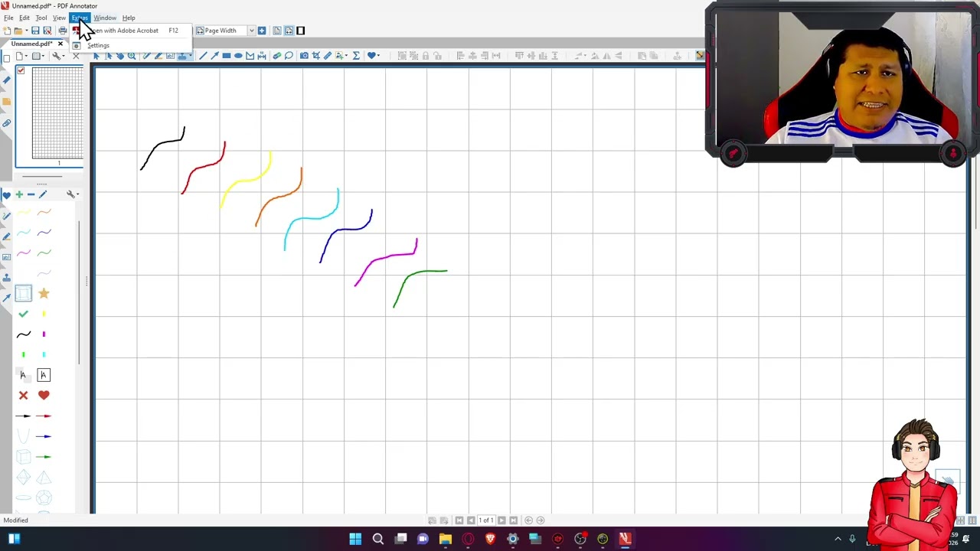This screenshot has height=551, width=980.
Task: Go to the first page button
Action: 459,520
